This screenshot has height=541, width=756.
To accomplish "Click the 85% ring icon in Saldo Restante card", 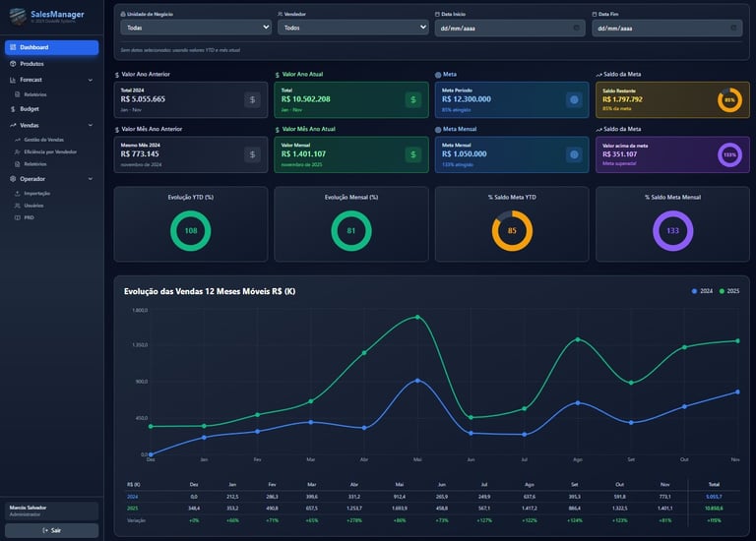I will 729,100.
